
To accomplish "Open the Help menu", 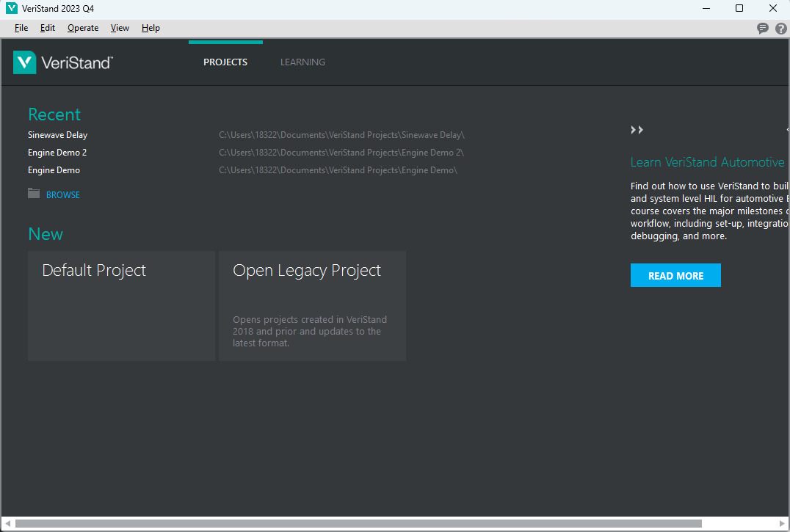I will click(151, 28).
